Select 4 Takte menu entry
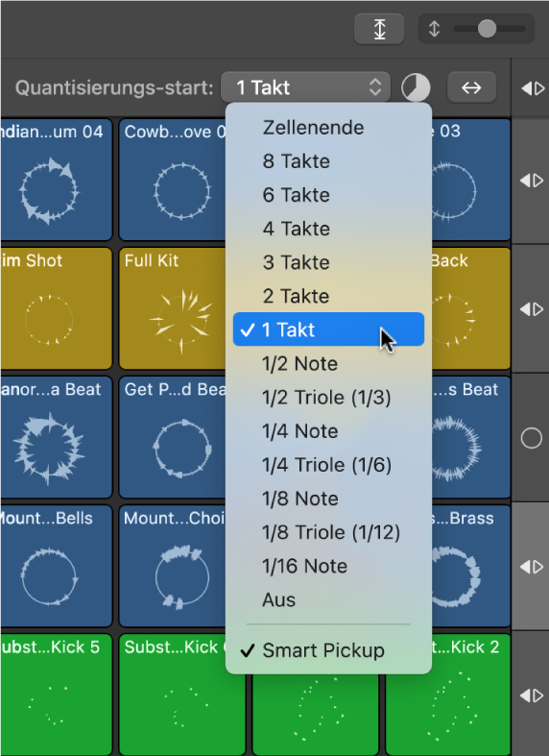Screen dimensions: 549x756 pyautogui.click(x=328, y=229)
